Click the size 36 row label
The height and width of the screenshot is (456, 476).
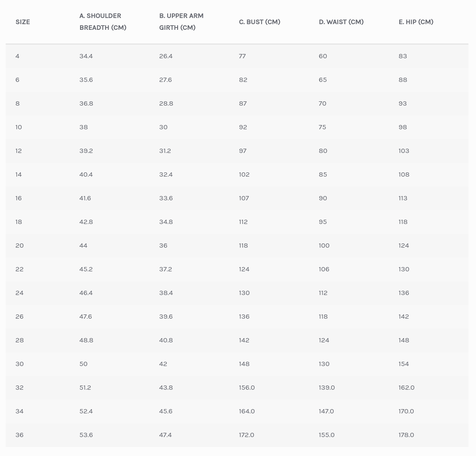point(19,435)
